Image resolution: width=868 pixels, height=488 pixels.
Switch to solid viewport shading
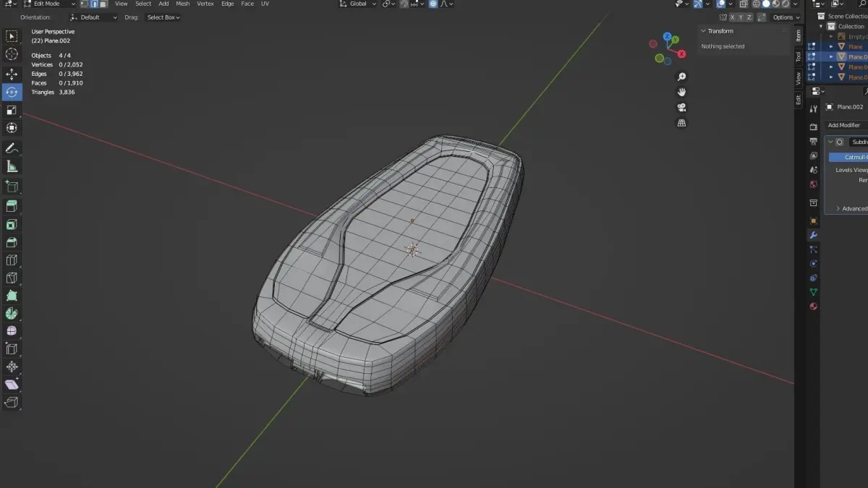tap(766, 4)
